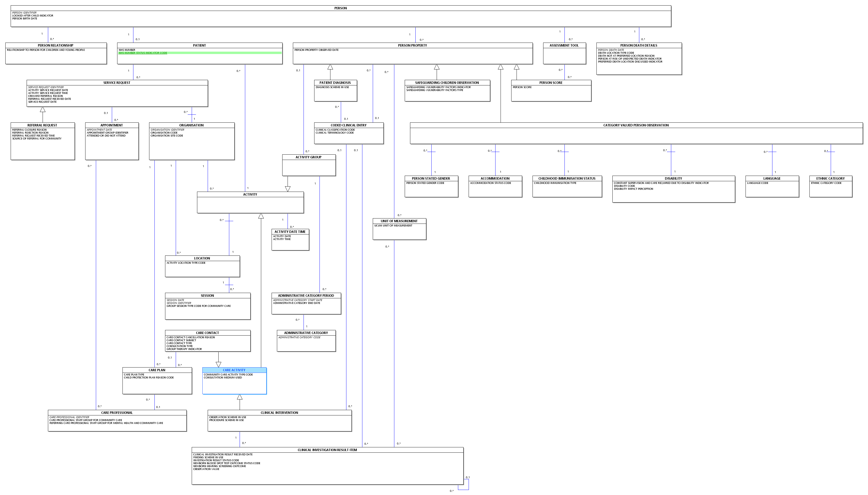The width and height of the screenshot is (868, 495).
Task: Click the DIAGNOSIS SCHEME IN USE attribute
Action: click(x=332, y=87)
